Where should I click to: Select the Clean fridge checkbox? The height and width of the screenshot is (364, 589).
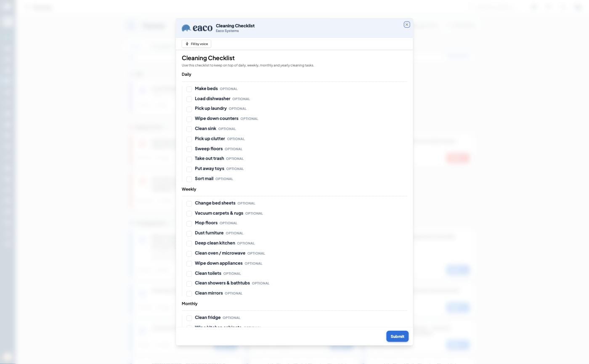coord(189,318)
